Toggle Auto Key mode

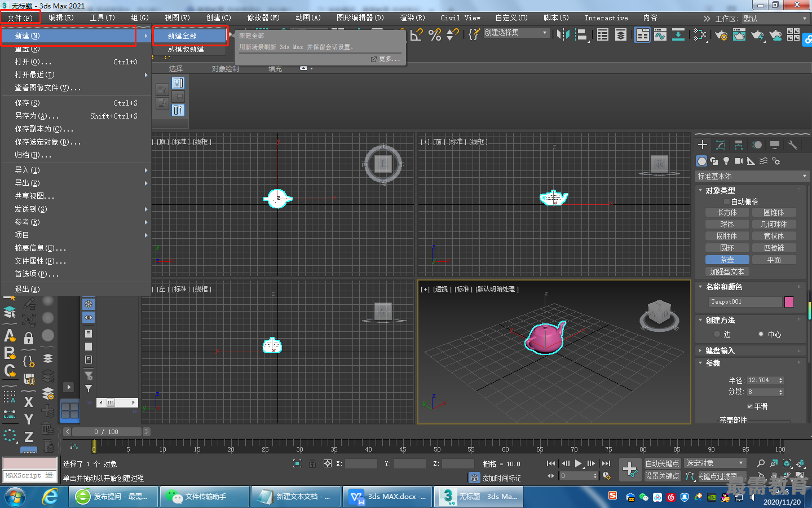(663, 463)
